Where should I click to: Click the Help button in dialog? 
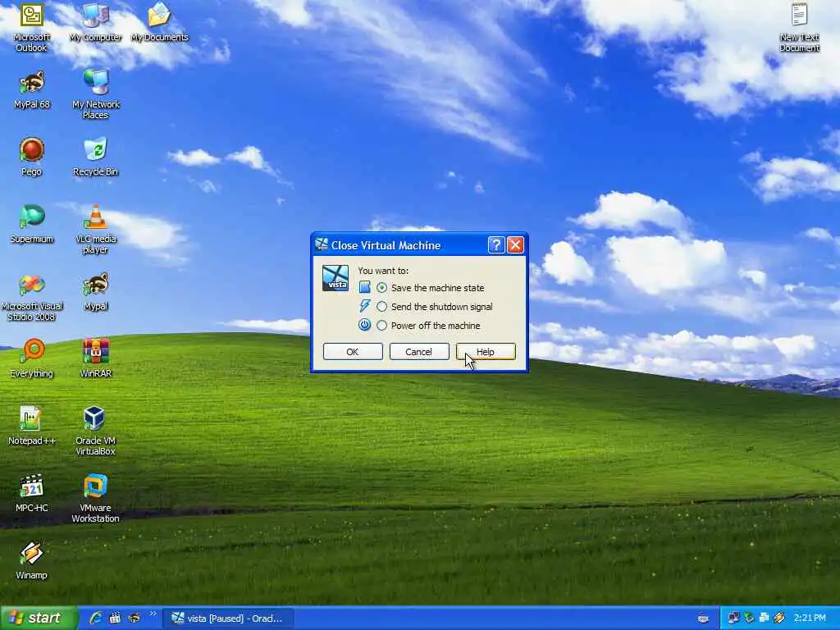click(x=486, y=351)
